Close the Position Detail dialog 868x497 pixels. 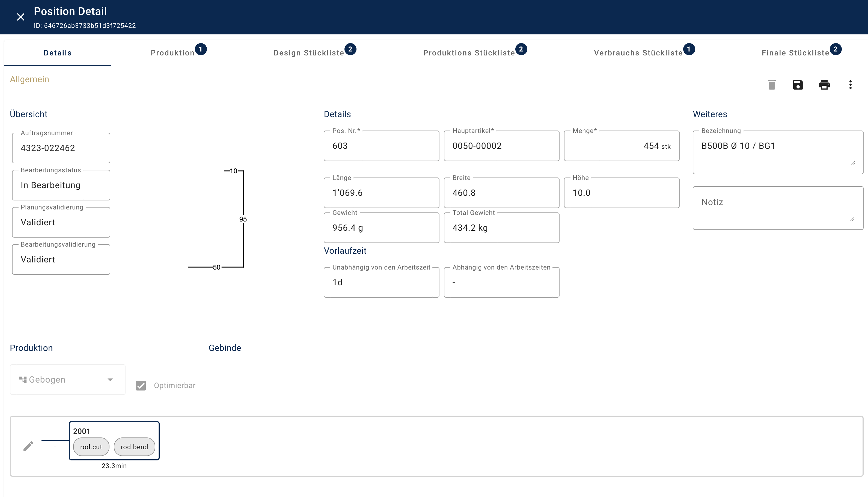[21, 17]
